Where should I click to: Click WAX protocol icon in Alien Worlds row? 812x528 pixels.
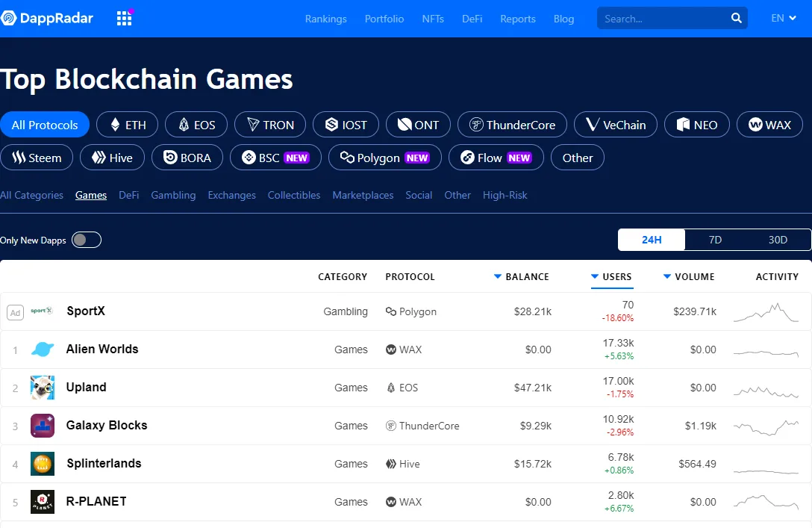click(391, 350)
